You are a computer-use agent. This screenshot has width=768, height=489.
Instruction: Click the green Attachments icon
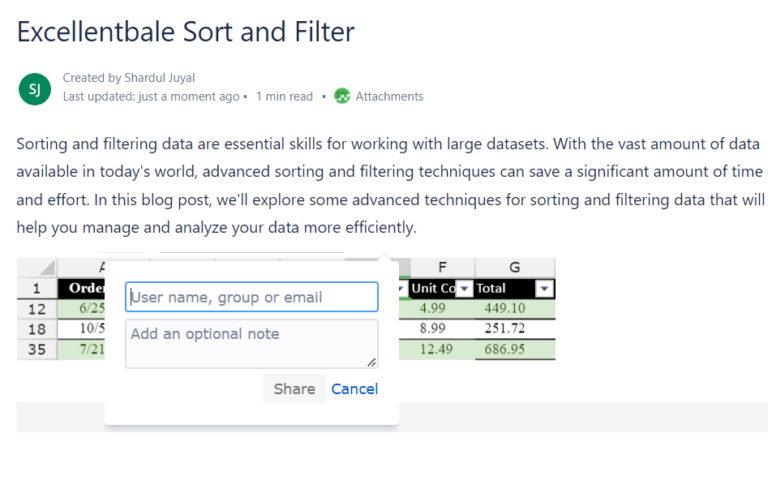[342, 96]
